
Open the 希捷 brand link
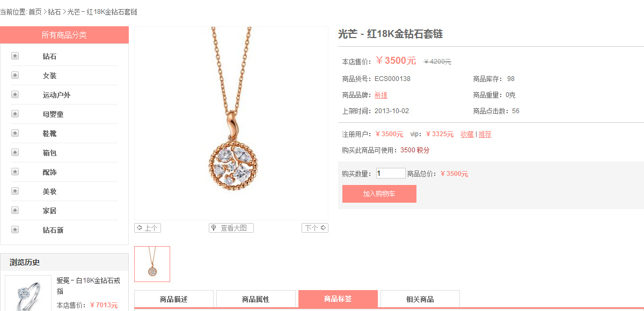pos(381,95)
